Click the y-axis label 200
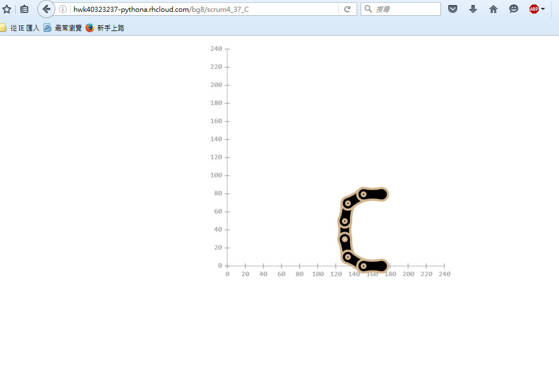559x392 pixels. [216, 85]
